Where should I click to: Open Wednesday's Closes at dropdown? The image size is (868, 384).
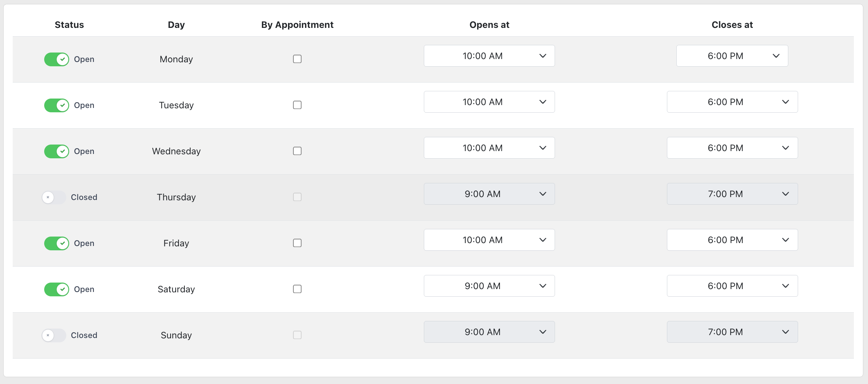coord(732,148)
